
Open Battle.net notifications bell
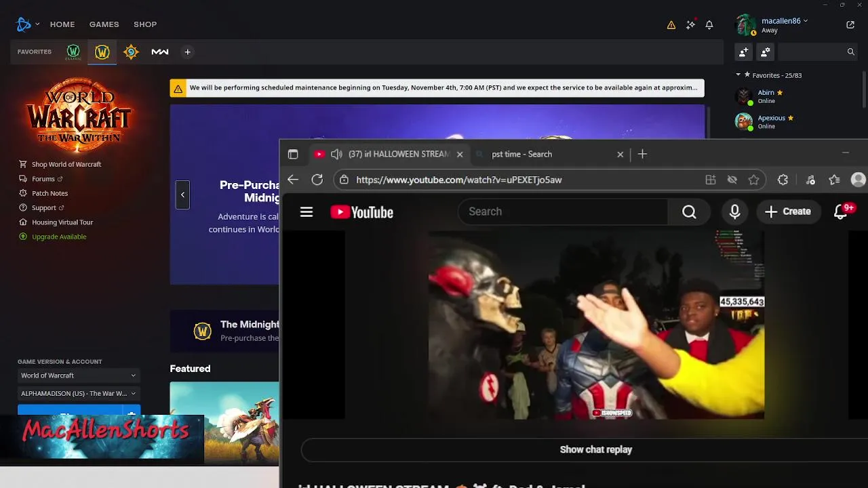point(709,25)
